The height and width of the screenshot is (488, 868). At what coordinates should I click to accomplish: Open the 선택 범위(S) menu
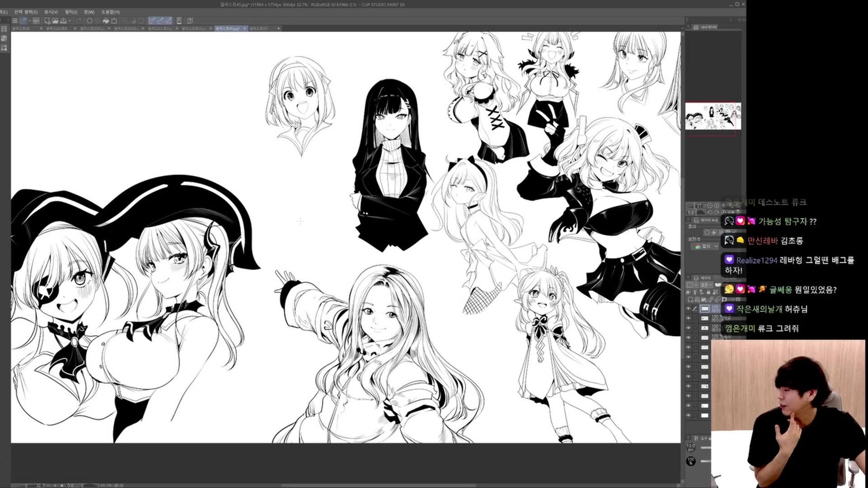[26, 12]
